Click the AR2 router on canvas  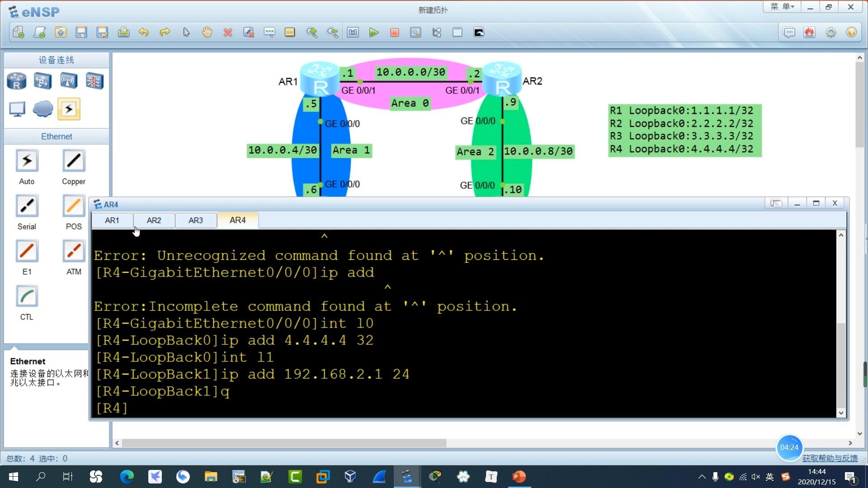tap(502, 79)
